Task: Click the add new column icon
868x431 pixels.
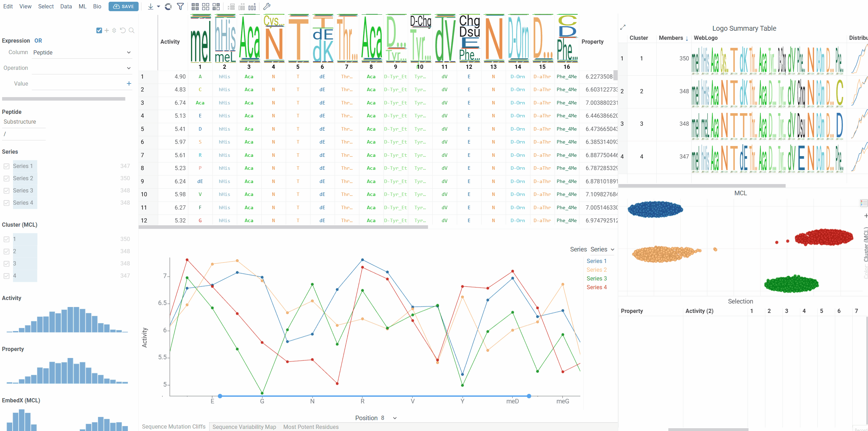Action: click(252, 7)
